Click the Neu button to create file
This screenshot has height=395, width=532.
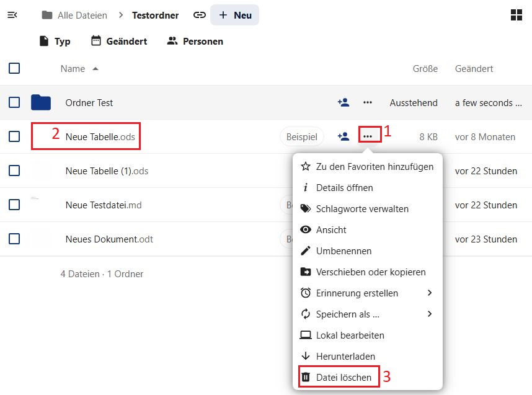click(234, 15)
